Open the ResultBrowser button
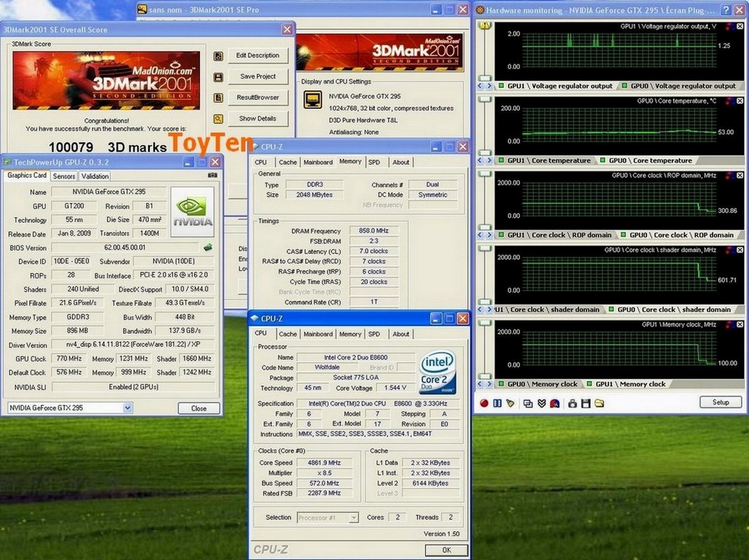The image size is (749, 560). (x=258, y=97)
